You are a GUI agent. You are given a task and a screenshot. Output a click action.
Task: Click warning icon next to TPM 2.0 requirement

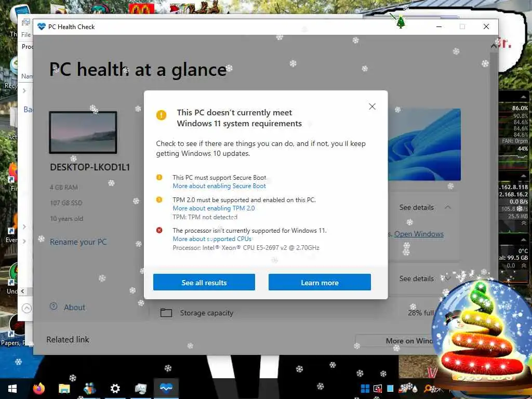pos(159,199)
